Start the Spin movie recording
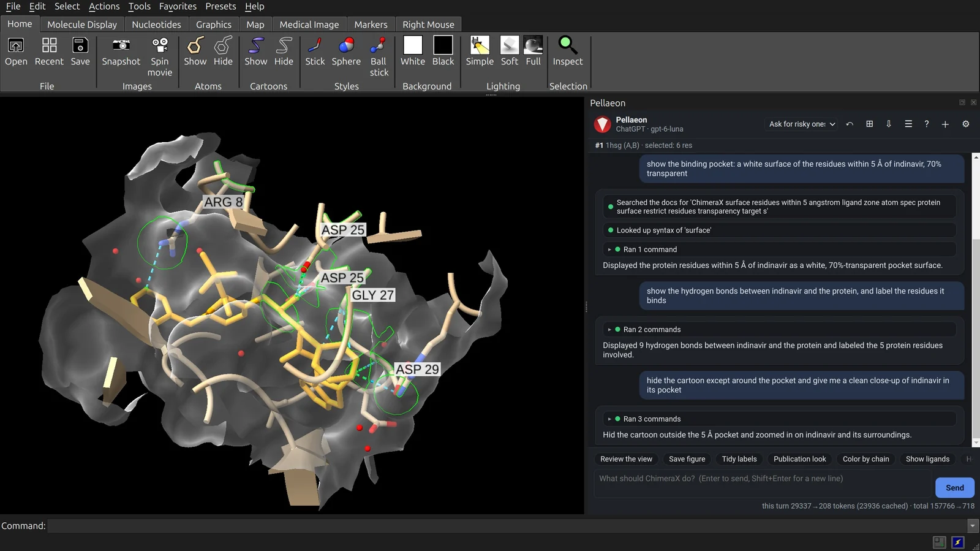This screenshot has width=980, height=551. point(160,45)
